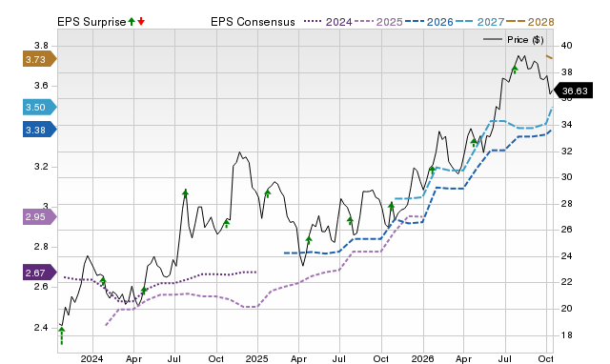Click the 34 label on right price axis
Viewport: 610px width, 364px height.
point(566,125)
